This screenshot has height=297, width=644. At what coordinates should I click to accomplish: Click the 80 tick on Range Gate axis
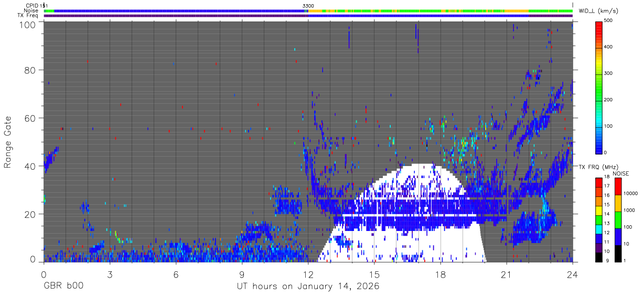tap(30, 70)
